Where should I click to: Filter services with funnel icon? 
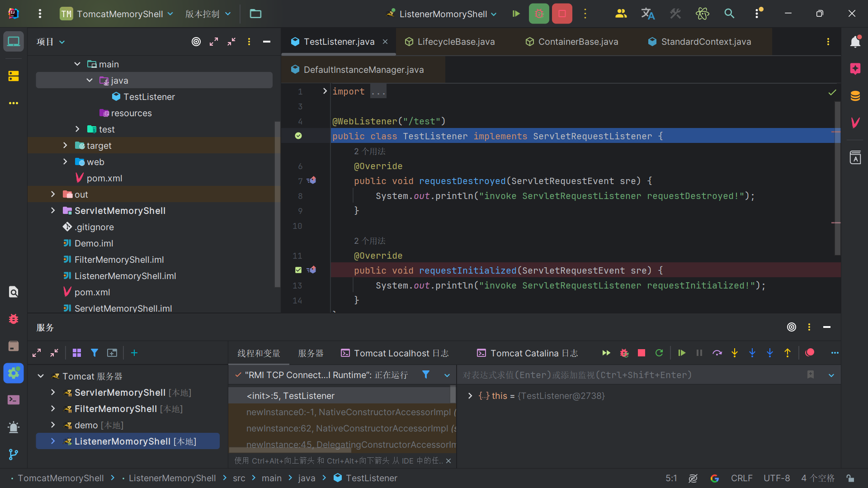(94, 353)
